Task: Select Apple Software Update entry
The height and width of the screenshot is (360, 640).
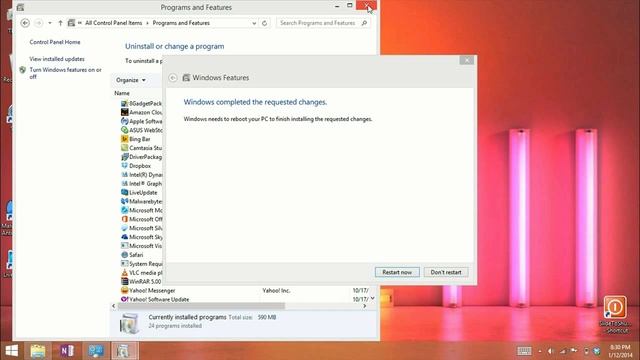Action: point(141,121)
